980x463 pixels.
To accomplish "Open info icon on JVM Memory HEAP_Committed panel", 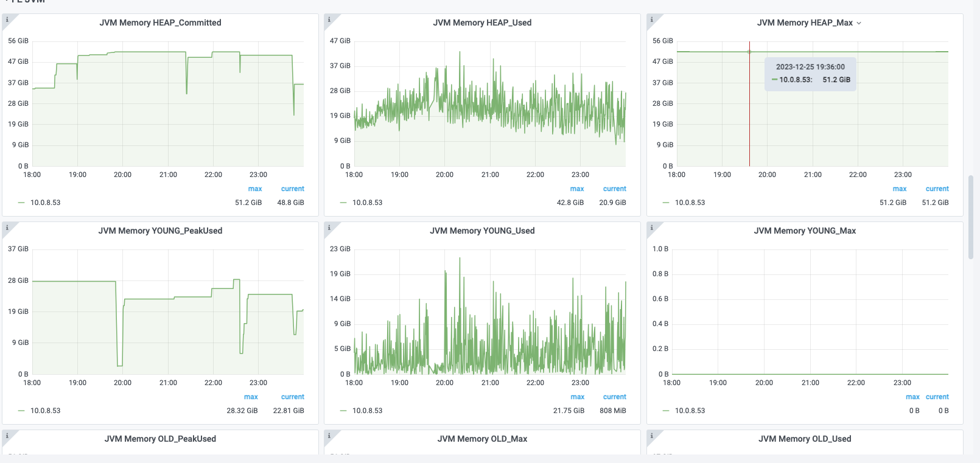I will pyautogui.click(x=7, y=19).
